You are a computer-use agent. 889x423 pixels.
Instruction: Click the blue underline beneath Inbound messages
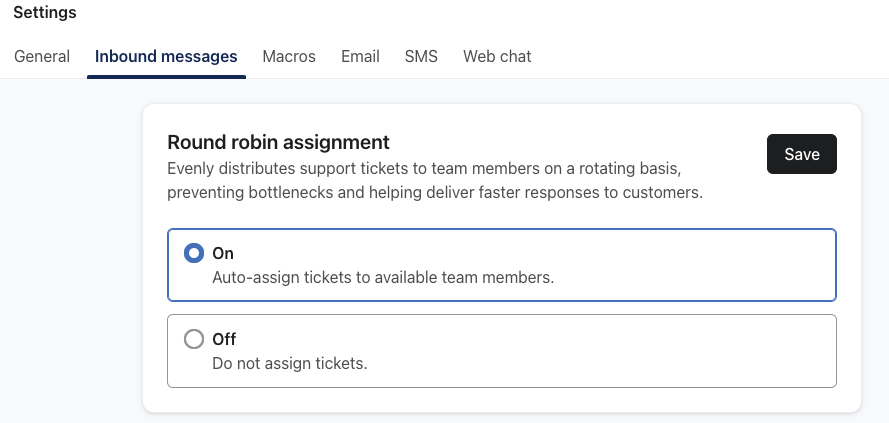coord(166,76)
